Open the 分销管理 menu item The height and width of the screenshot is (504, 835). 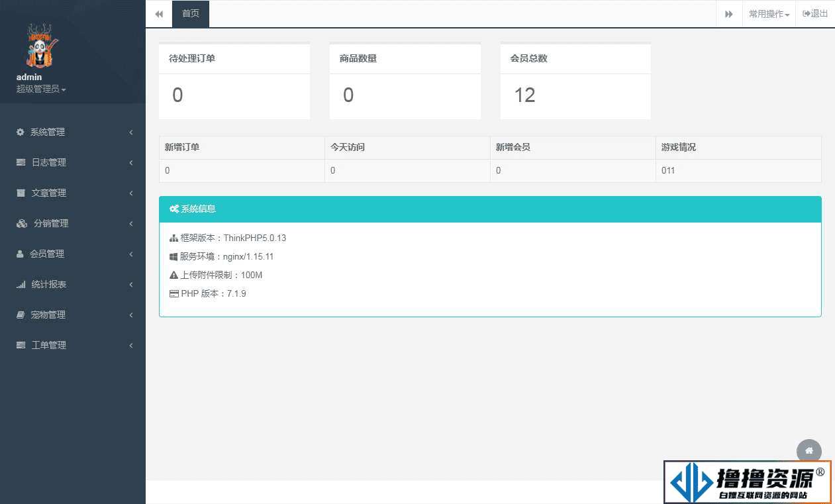(73, 223)
